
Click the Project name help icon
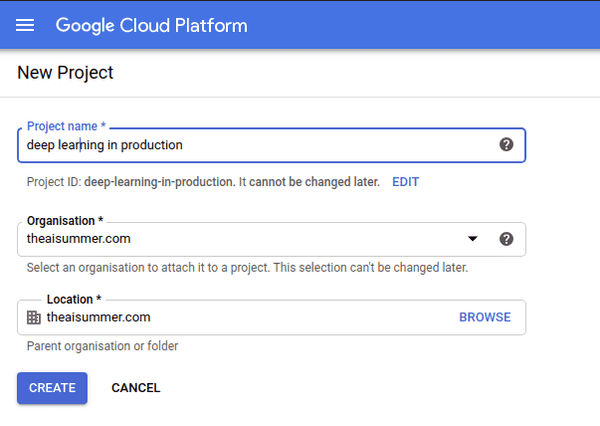[x=506, y=144]
